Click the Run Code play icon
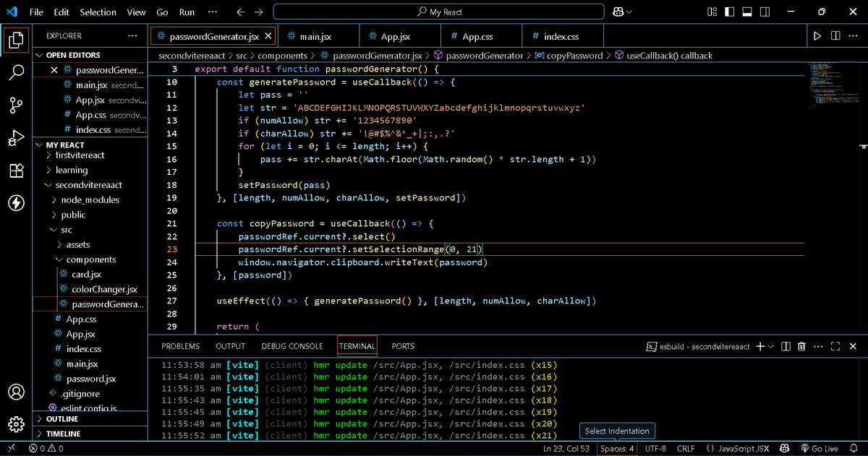 point(817,36)
